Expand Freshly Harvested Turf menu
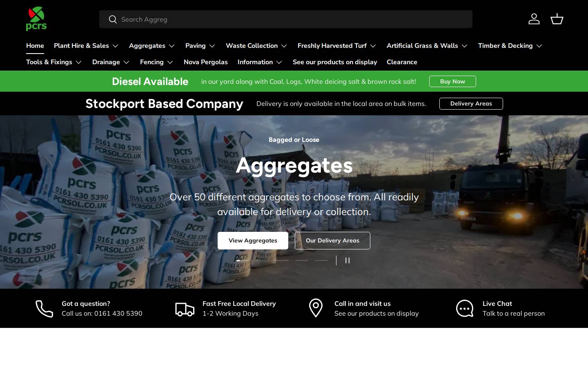Screen dimensions: 588x368 (x=337, y=46)
